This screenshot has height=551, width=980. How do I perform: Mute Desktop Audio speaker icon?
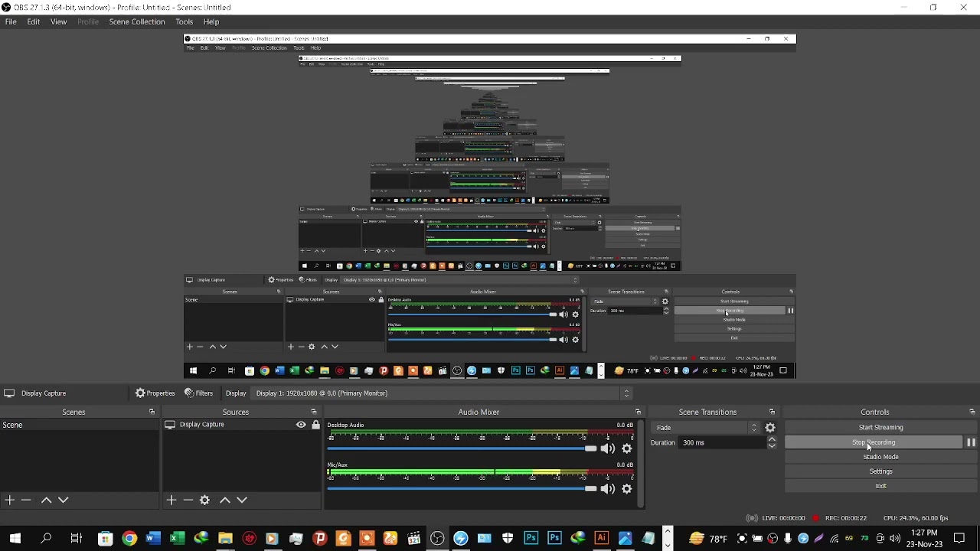[608, 449]
